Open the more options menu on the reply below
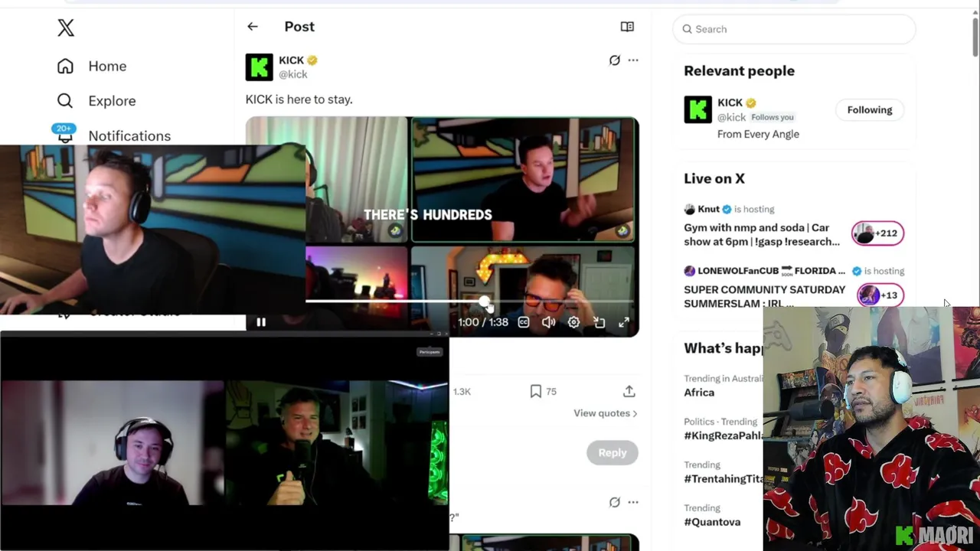The height and width of the screenshot is (551, 980). click(633, 503)
